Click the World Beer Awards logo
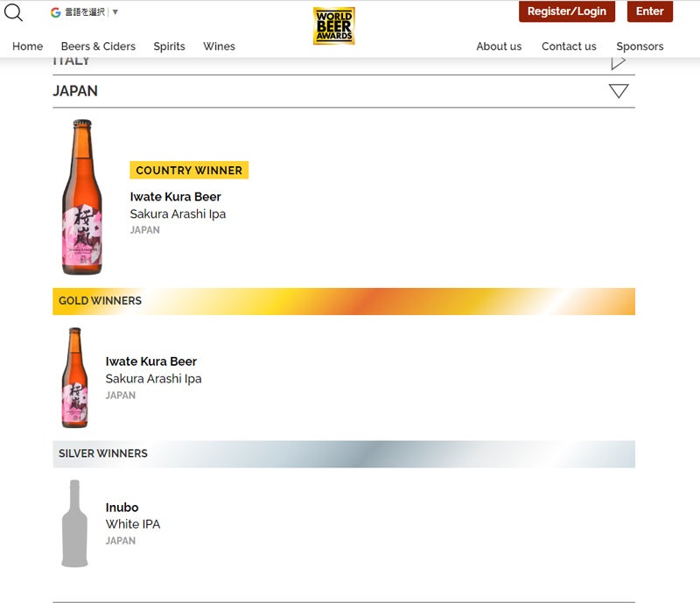 333,25
